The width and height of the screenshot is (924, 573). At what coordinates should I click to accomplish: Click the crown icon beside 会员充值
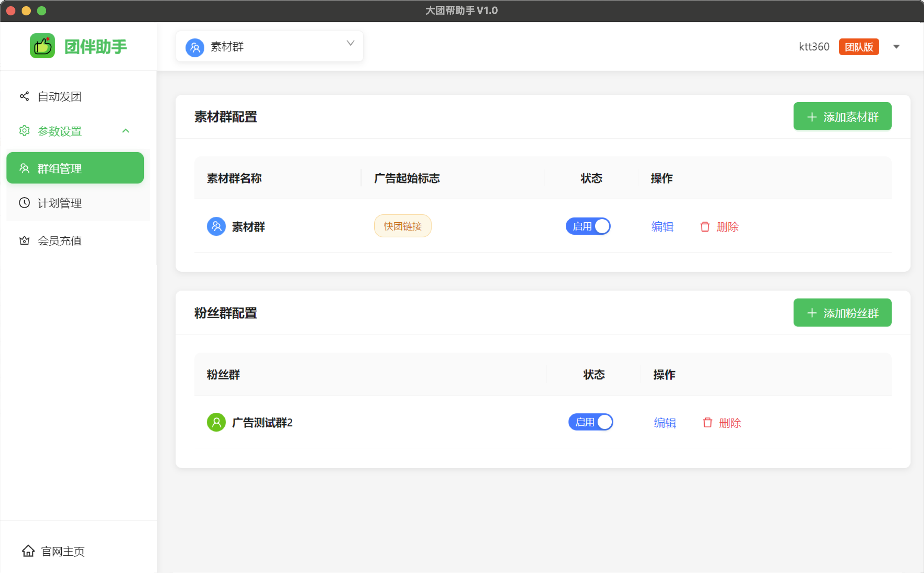click(x=24, y=240)
